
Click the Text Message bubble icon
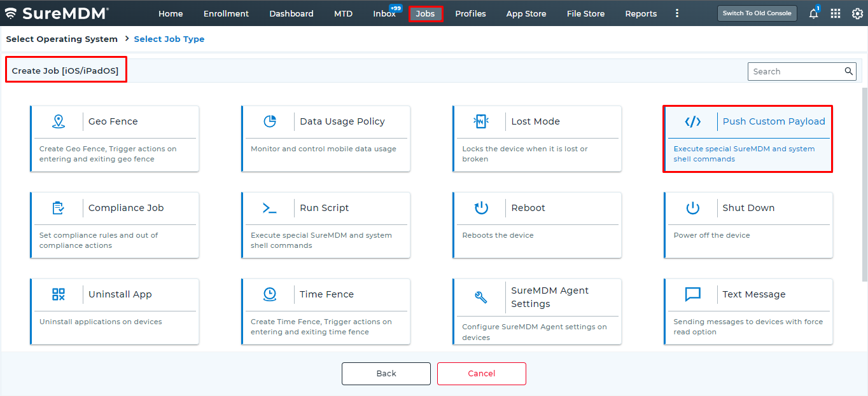coord(693,294)
